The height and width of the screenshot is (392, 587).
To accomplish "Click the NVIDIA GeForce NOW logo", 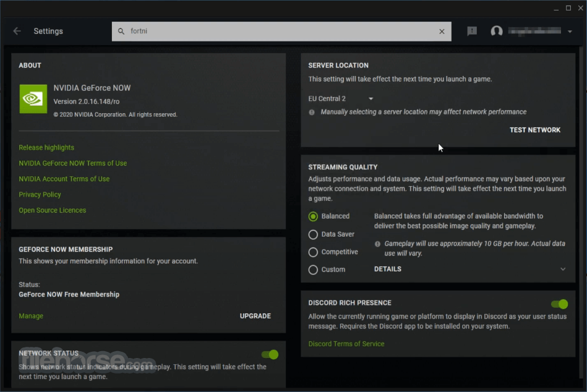I will tap(33, 99).
